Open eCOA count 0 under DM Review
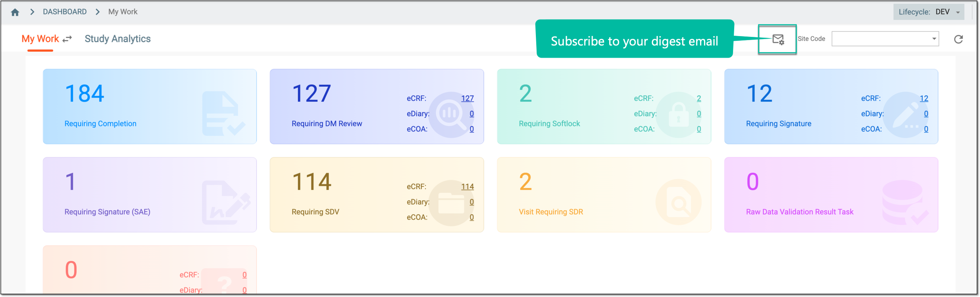This screenshot has height=297, width=980. click(x=472, y=129)
